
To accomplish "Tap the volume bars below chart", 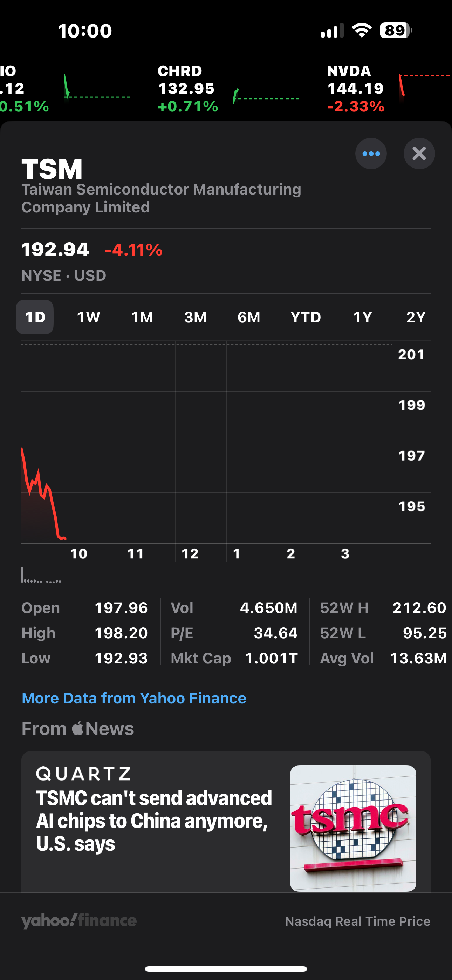I will coord(41,576).
